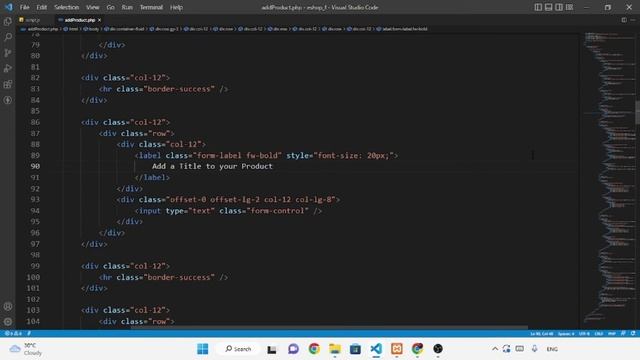Click Spaces indentation setting in status bar
This screenshot has width=640, height=360.
[566, 333]
